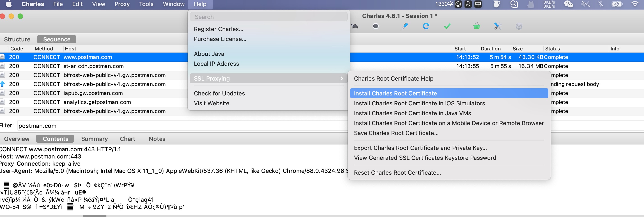
Task: Open the Proxy menu
Action: click(122, 4)
